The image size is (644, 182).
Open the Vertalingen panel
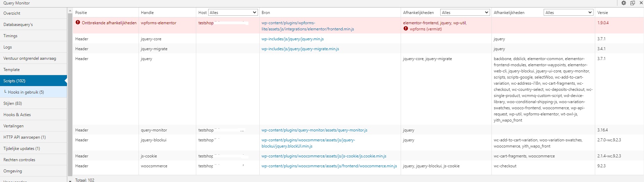point(33,126)
